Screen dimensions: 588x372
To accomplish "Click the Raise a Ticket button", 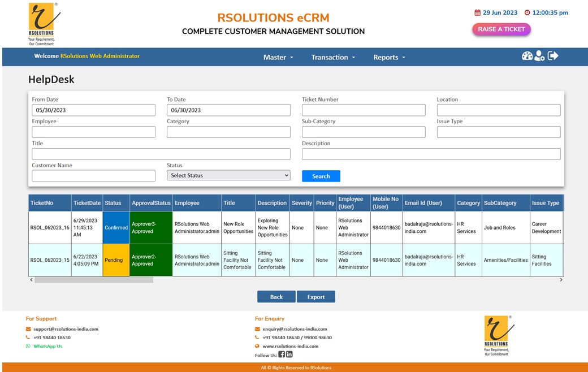I will coord(501,29).
